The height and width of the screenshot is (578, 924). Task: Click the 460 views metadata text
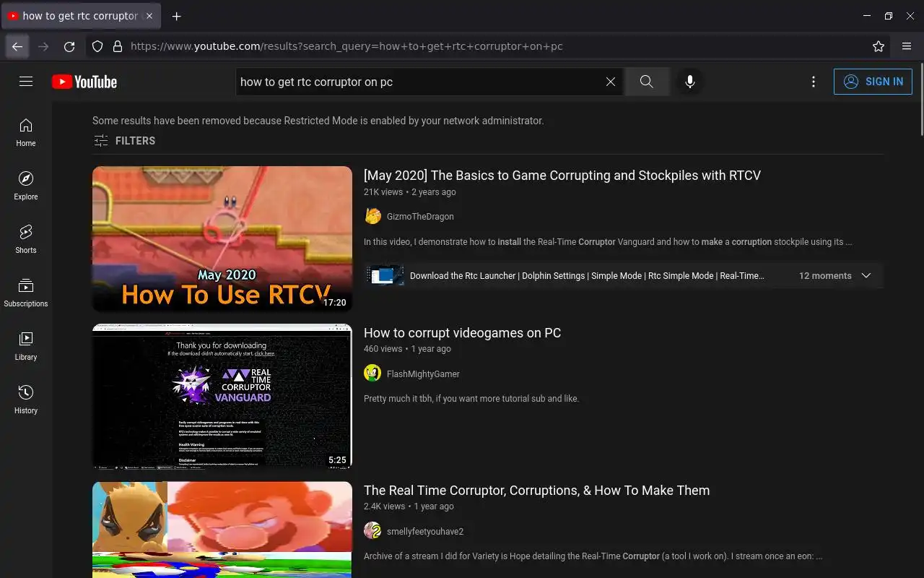pyautogui.click(x=383, y=349)
